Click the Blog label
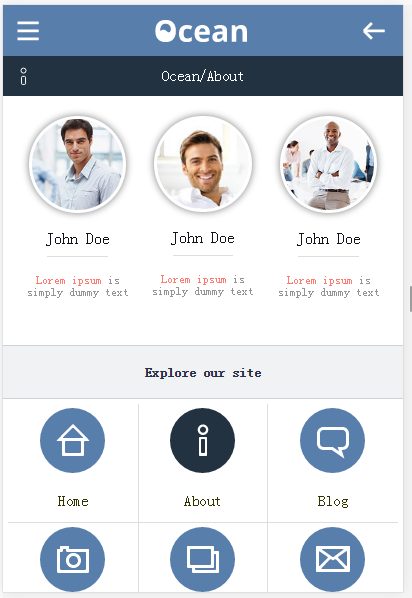 (333, 501)
